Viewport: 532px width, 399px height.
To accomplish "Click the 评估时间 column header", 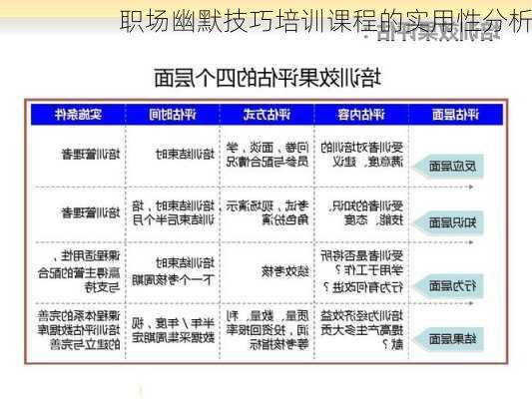I will point(173,115).
